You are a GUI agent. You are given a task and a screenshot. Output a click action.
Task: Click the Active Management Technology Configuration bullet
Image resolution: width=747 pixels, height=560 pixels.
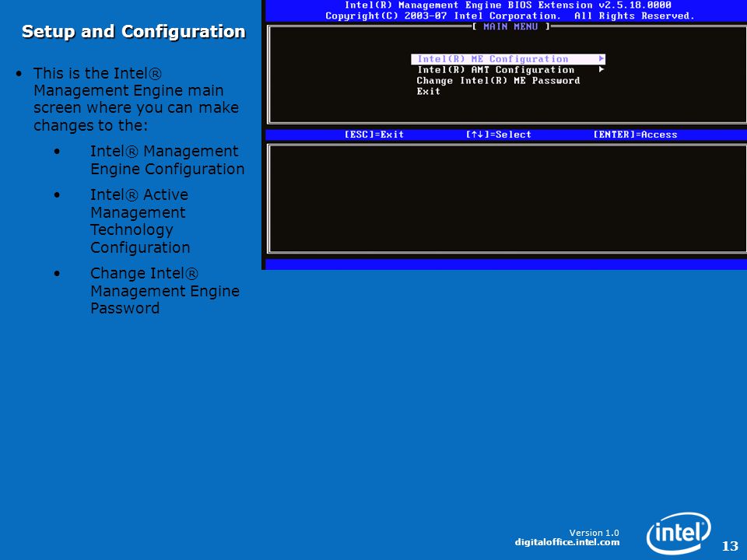(140, 221)
